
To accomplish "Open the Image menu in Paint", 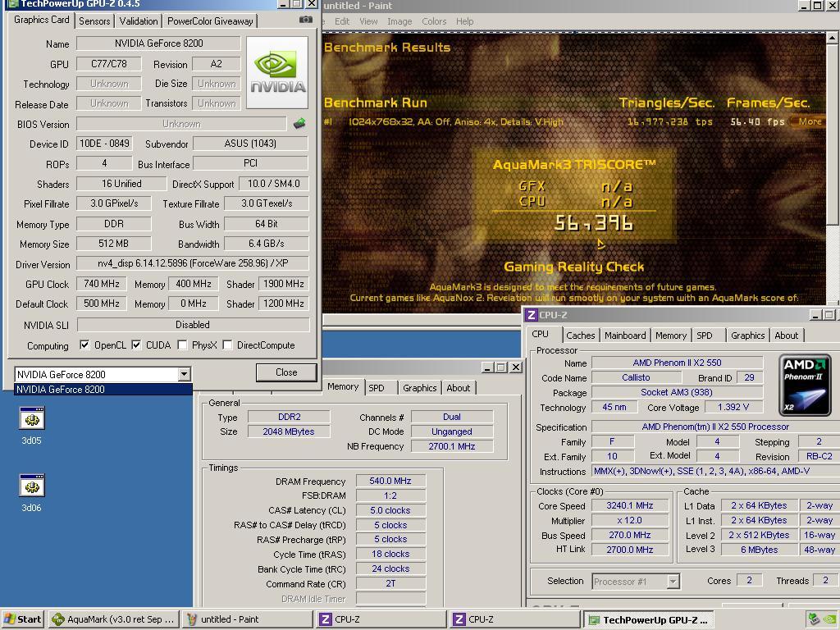I will [399, 21].
